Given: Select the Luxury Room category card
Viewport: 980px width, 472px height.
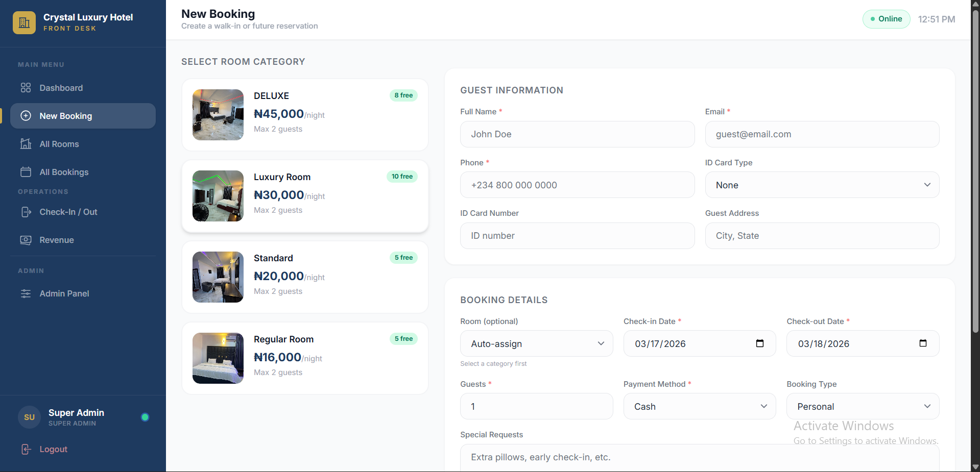Looking at the screenshot, I should click(305, 196).
